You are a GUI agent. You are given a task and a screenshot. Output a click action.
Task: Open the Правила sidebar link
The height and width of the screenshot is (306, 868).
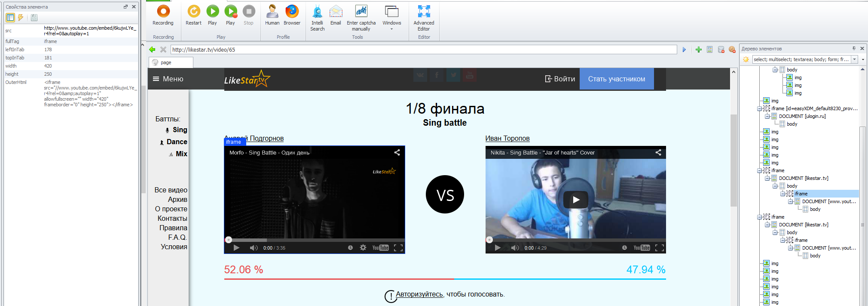173,228
